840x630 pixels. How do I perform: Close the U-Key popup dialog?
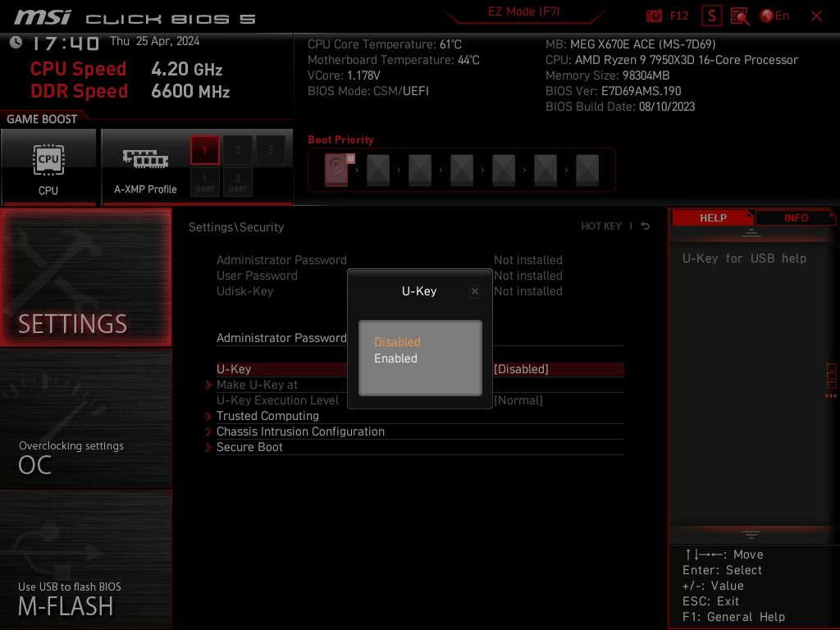click(x=475, y=291)
